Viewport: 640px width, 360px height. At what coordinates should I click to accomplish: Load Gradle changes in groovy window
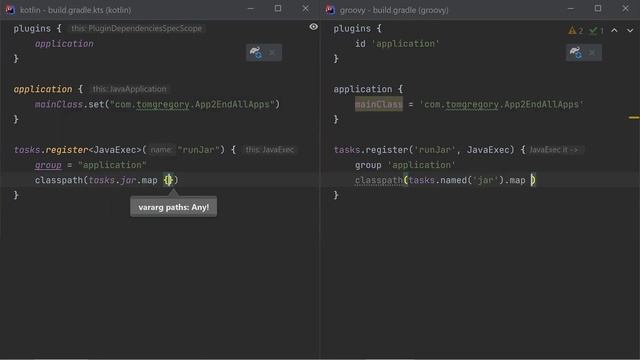[576, 53]
